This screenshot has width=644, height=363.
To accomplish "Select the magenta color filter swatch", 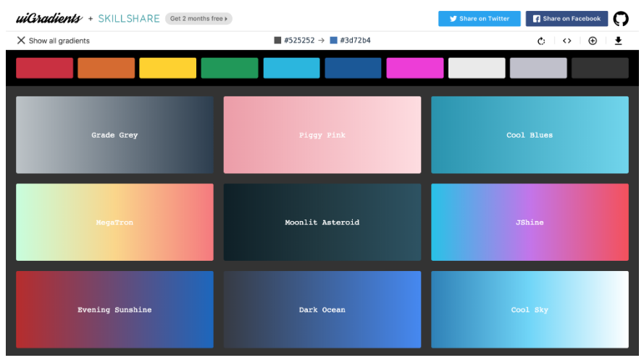I will pos(414,68).
